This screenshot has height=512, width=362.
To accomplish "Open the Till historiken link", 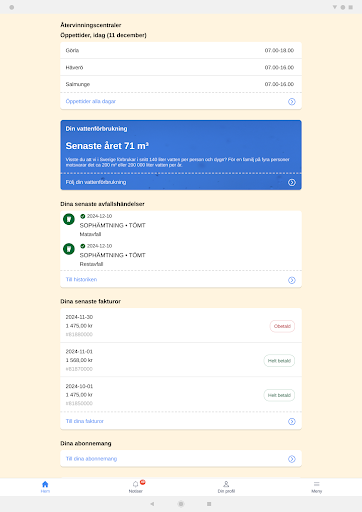I will point(81,279).
